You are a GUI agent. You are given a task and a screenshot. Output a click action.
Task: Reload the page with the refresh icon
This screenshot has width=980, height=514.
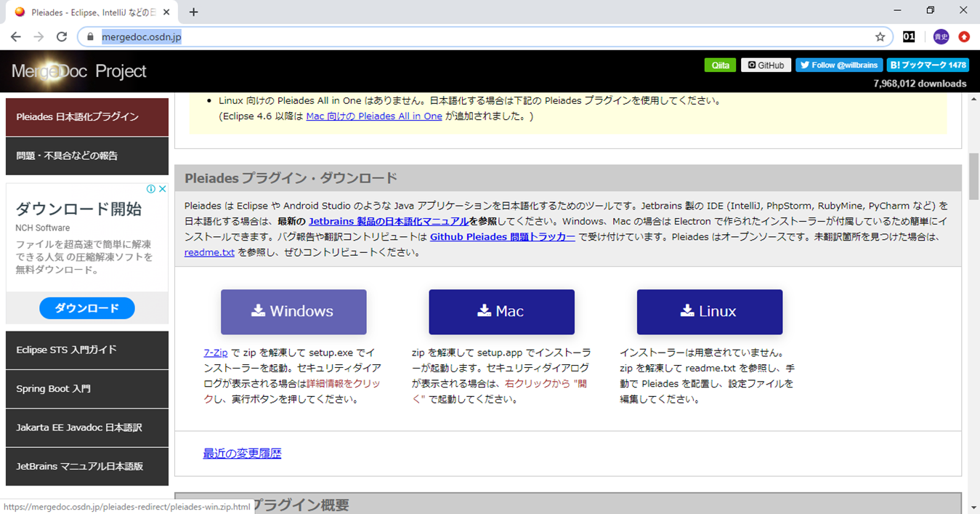[x=62, y=37]
